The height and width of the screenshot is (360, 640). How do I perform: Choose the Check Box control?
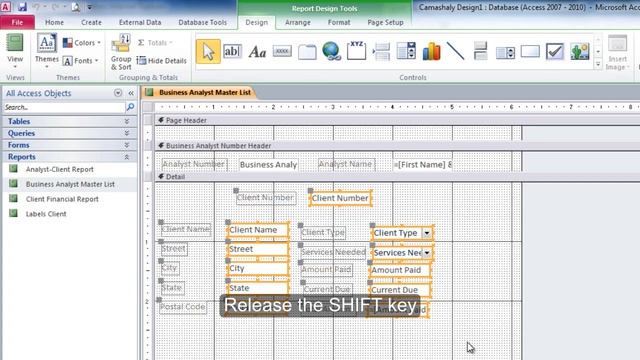(555, 51)
